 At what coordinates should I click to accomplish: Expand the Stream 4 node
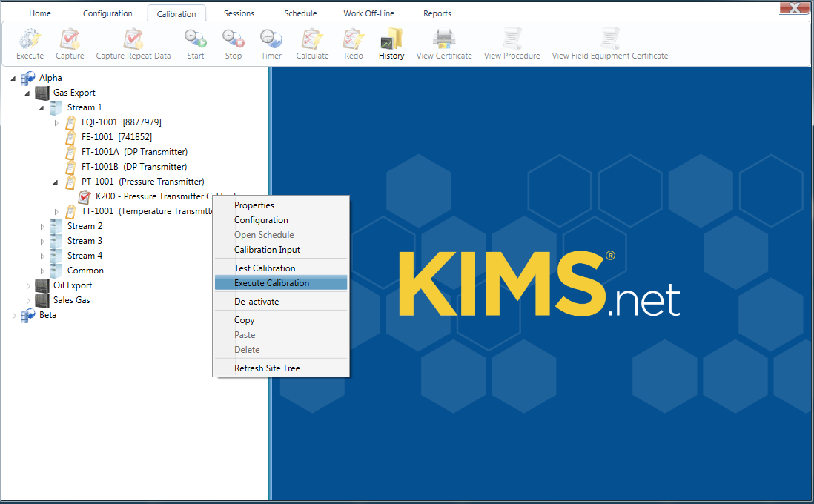click(42, 256)
